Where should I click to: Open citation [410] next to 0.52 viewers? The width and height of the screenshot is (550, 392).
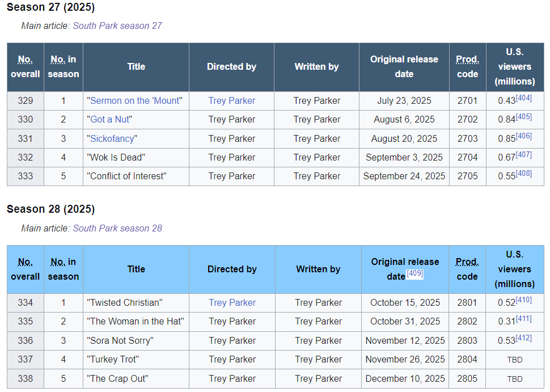tap(524, 300)
